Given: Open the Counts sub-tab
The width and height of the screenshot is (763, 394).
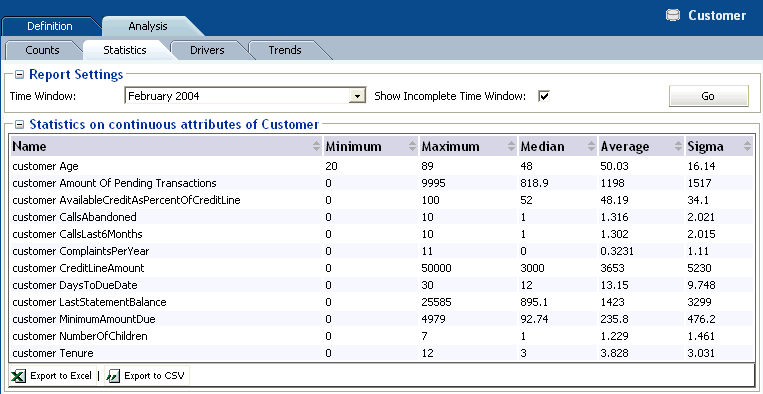Looking at the screenshot, I should 42,50.
